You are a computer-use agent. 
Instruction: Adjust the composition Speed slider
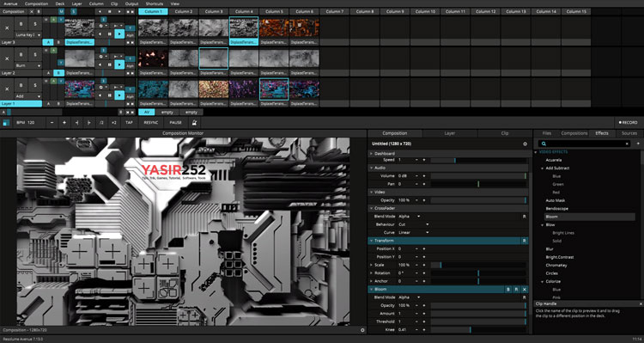click(478, 160)
